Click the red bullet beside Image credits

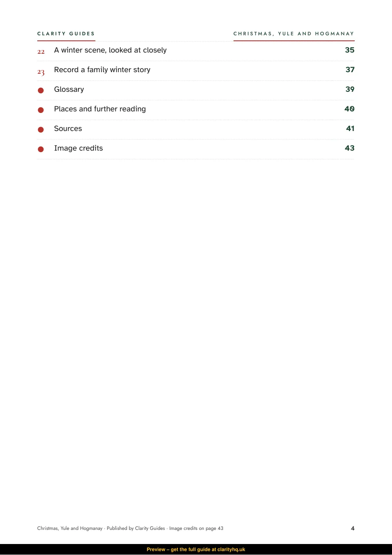pos(41,149)
